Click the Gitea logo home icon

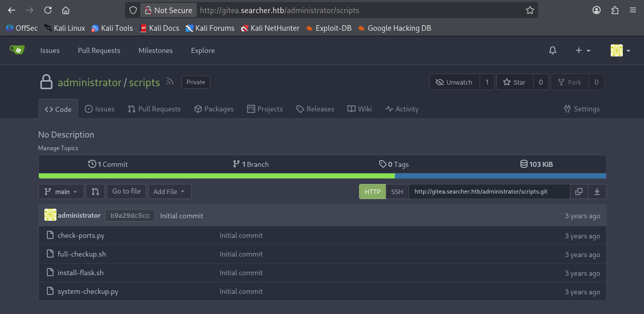17,50
